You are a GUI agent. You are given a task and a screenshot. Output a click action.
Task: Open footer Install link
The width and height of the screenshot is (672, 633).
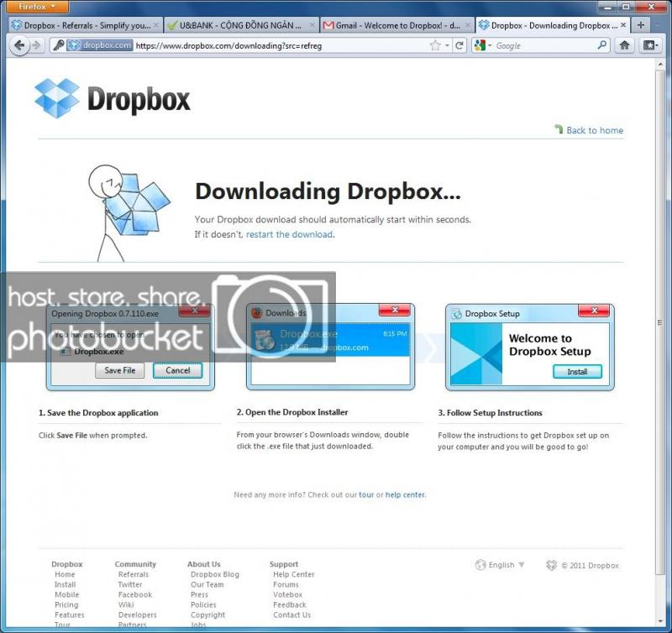66,584
